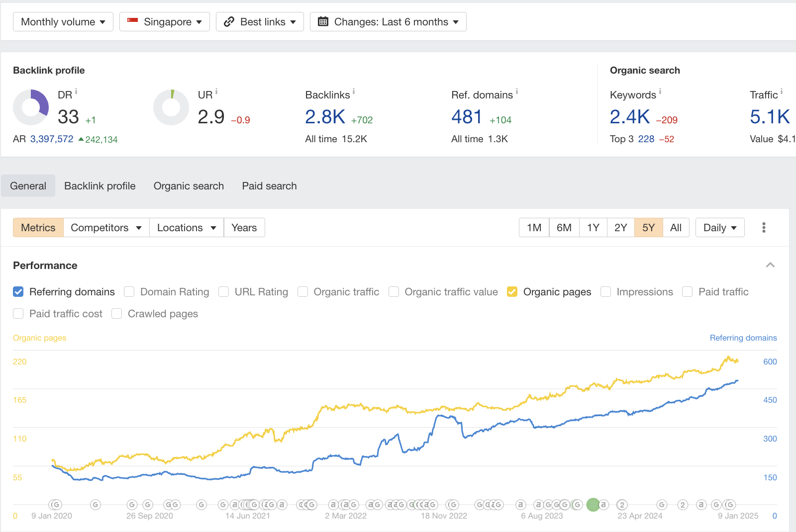Click the G marker above 9 Jan 2020
The width and height of the screenshot is (796, 532).
56,505
